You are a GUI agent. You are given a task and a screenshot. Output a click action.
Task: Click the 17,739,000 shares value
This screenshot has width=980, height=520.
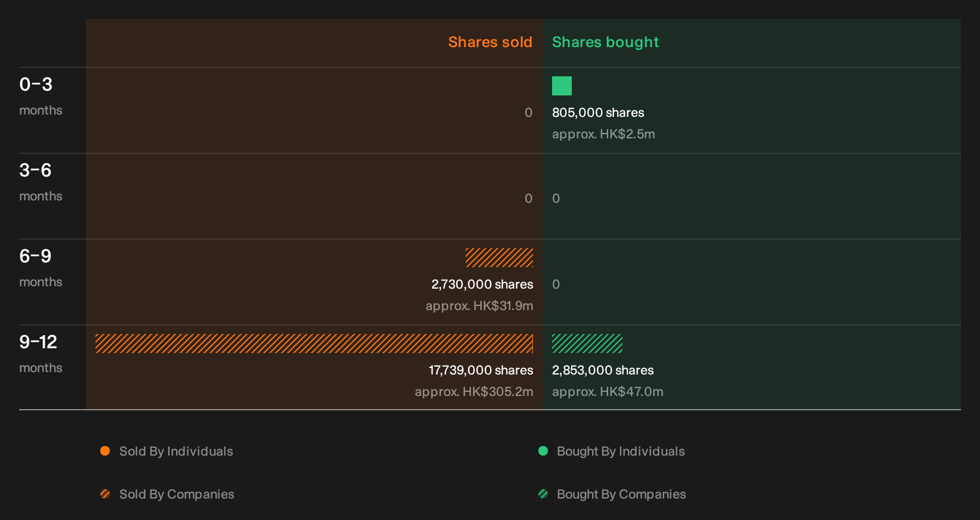(x=481, y=370)
